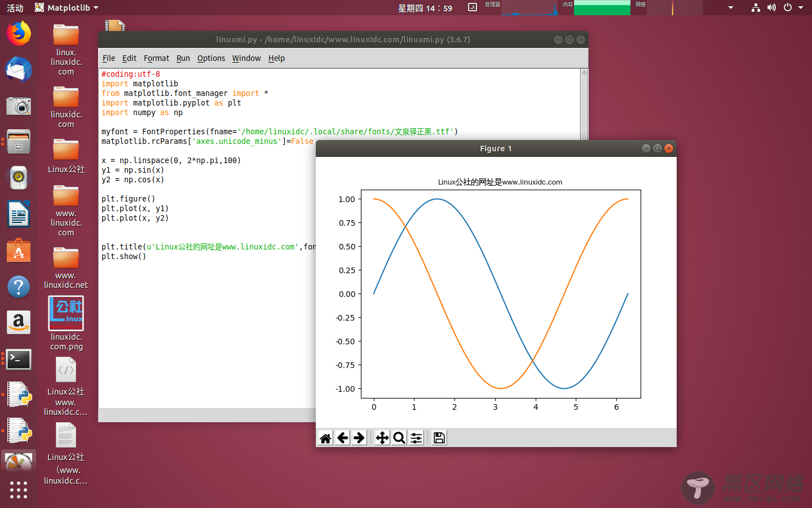812x508 pixels.
Task: Go forward to next plot view
Action: (x=359, y=438)
